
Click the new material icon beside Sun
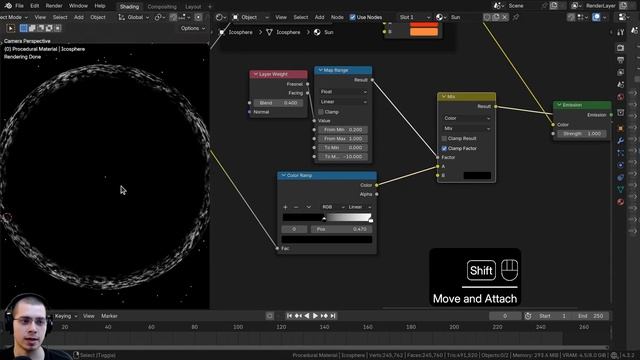tap(496, 17)
